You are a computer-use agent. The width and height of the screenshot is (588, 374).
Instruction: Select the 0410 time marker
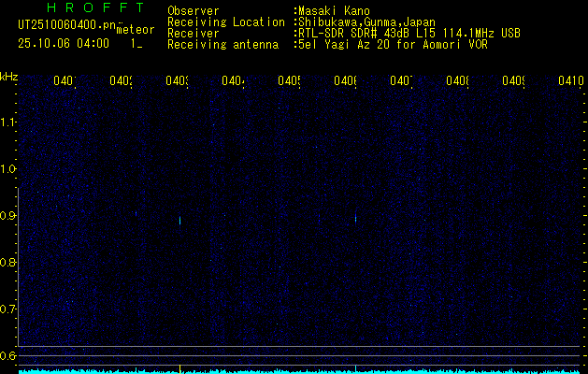coord(571,80)
